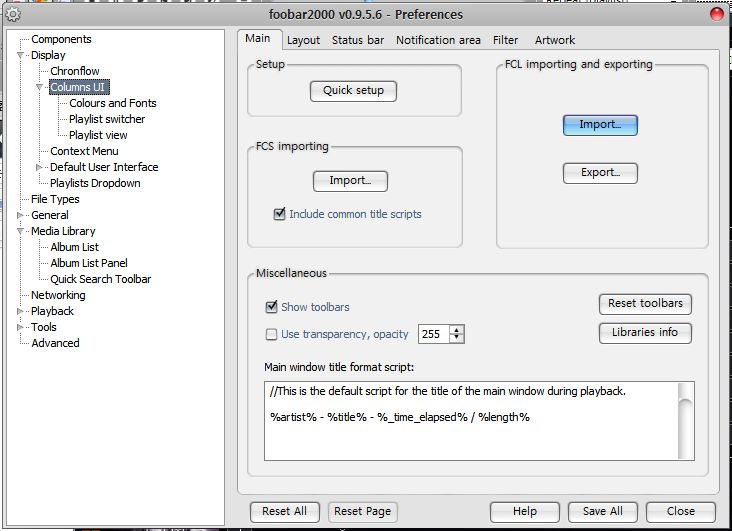Click the Quick setup button

[x=353, y=91]
